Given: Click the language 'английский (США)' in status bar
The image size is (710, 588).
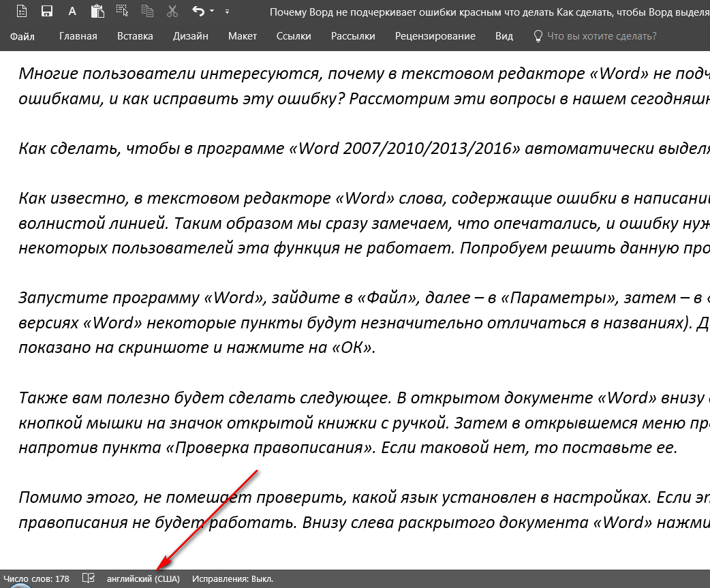Looking at the screenshot, I should (x=143, y=579).
